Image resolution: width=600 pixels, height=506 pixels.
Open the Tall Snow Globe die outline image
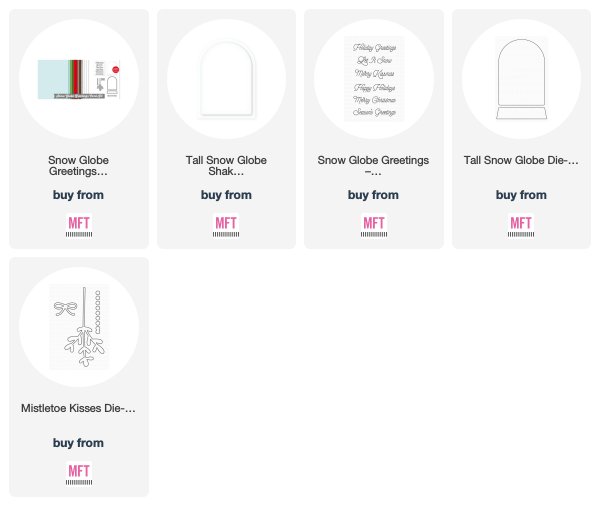point(521,79)
